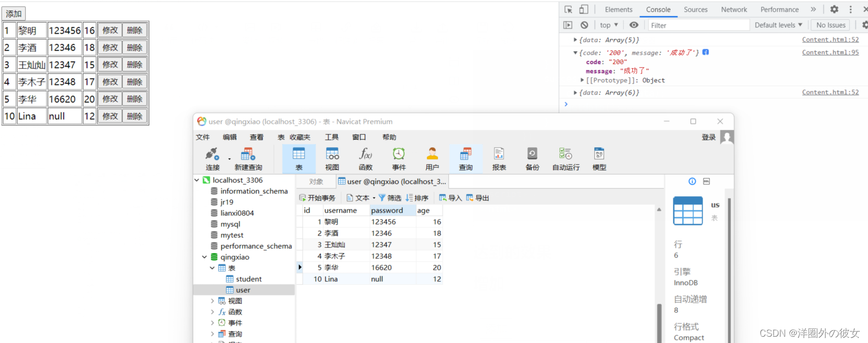The height and width of the screenshot is (343, 868).
Task: Expand the data: Array(6) console log
Action: pos(575,93)
